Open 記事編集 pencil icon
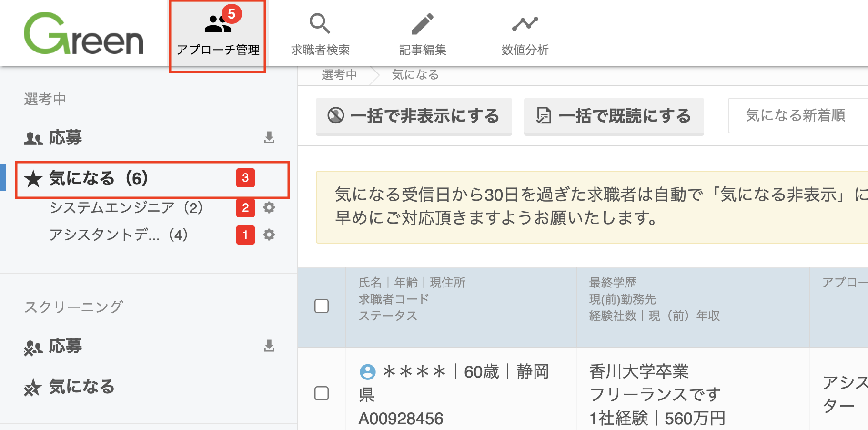Image resolution: width=868 pixels, height=430 pixels. coord(423,24)
